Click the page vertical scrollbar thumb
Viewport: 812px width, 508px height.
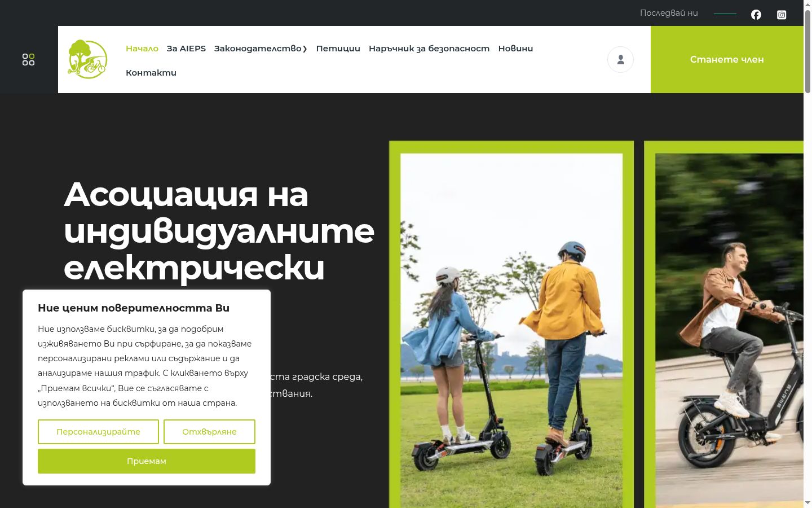point(807,51)
